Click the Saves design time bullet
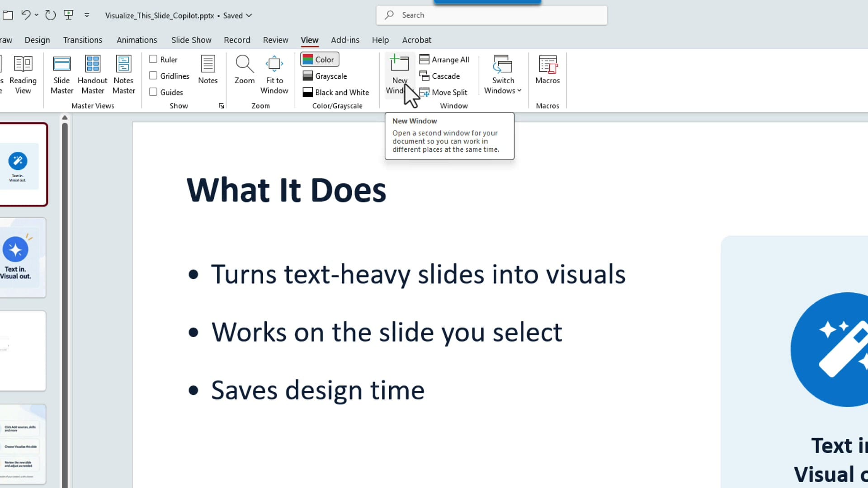 317,390
